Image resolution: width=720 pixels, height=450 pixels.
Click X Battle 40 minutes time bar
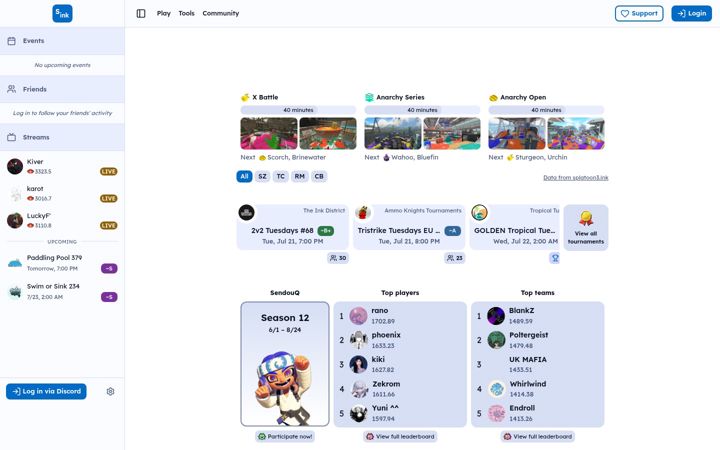[298, 110]
